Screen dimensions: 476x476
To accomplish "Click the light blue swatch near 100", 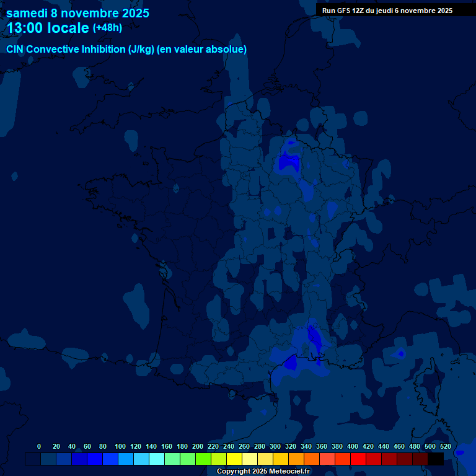I will [126, 459].
